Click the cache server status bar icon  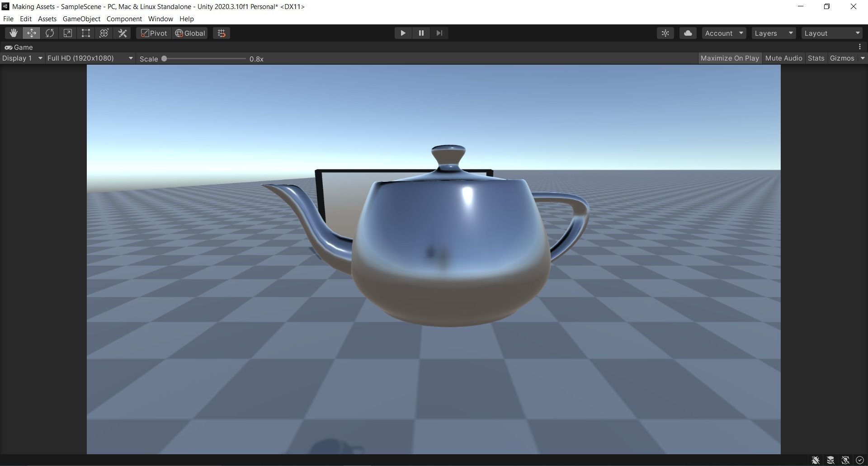tap(830, 460)
